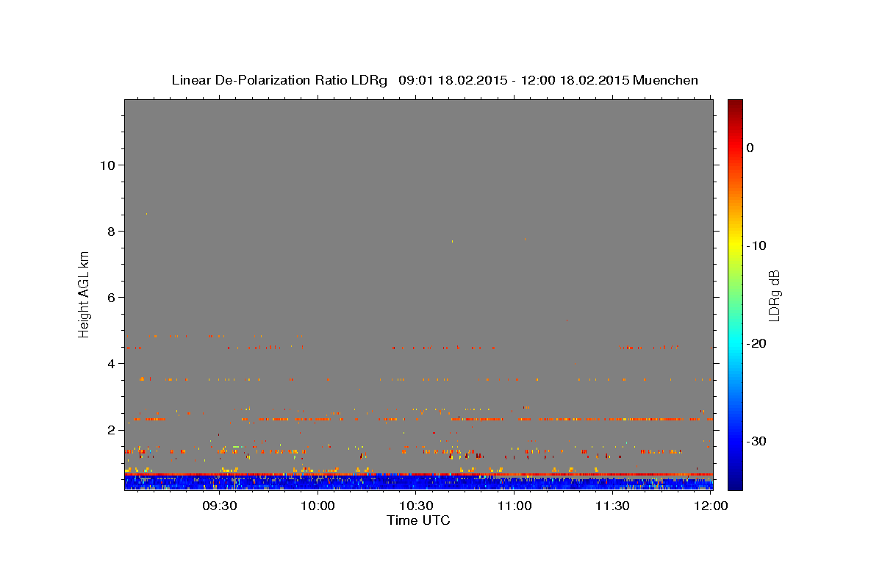Click the height tick label 4
Screen dimensions: 882x588
tap(110, 363)
